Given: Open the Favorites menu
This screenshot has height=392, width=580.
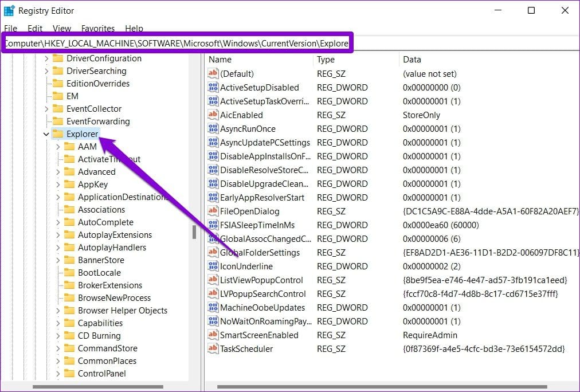Looking at the screenshot, I should (97, 28).
